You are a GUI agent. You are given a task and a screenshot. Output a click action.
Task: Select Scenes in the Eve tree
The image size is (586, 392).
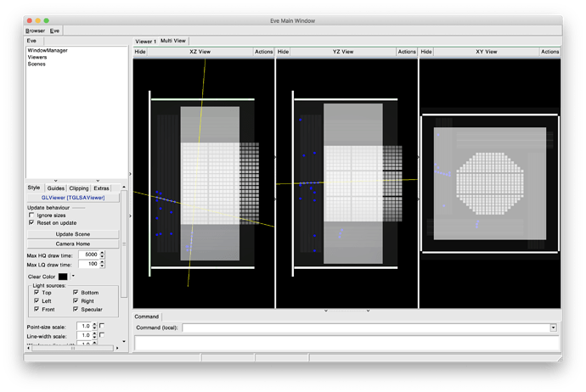(x=37, y=64)
